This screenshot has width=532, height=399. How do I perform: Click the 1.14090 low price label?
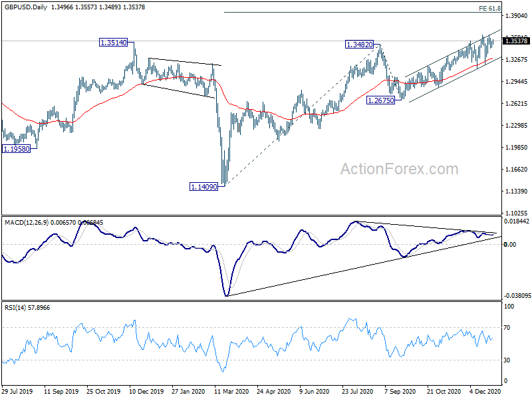(203, 187)
